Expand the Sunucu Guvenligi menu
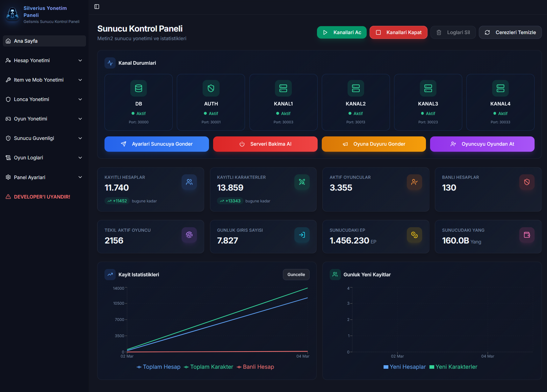This screenshot has width=547, height=392. (x=44, y=138)
